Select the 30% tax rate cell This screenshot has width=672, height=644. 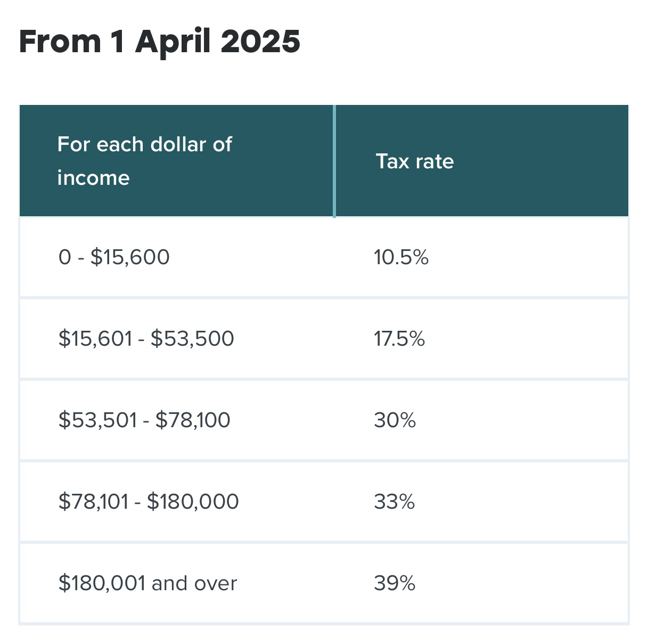[x=395, y=421]
